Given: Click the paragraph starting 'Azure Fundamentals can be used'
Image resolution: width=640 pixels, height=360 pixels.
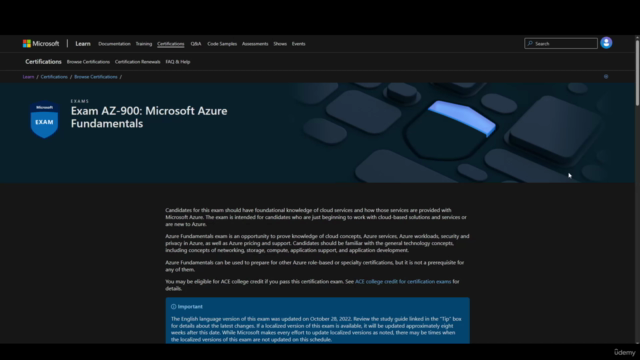Looking at the screenshot, I should [315, 266].
